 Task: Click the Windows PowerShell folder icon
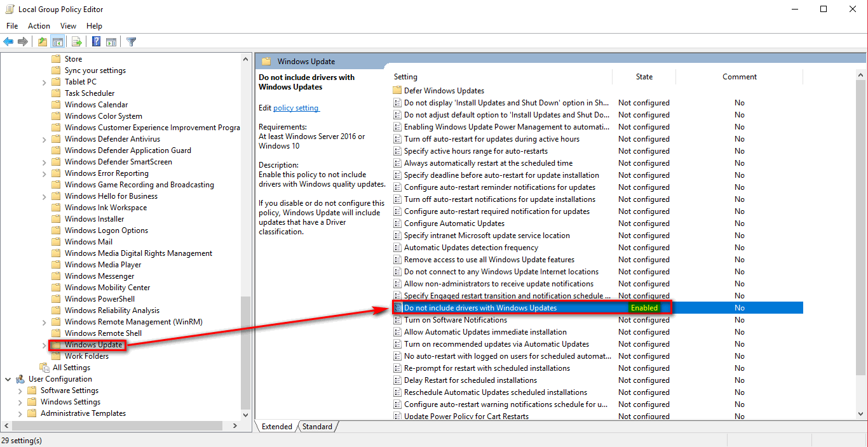[x=56, y=299]
